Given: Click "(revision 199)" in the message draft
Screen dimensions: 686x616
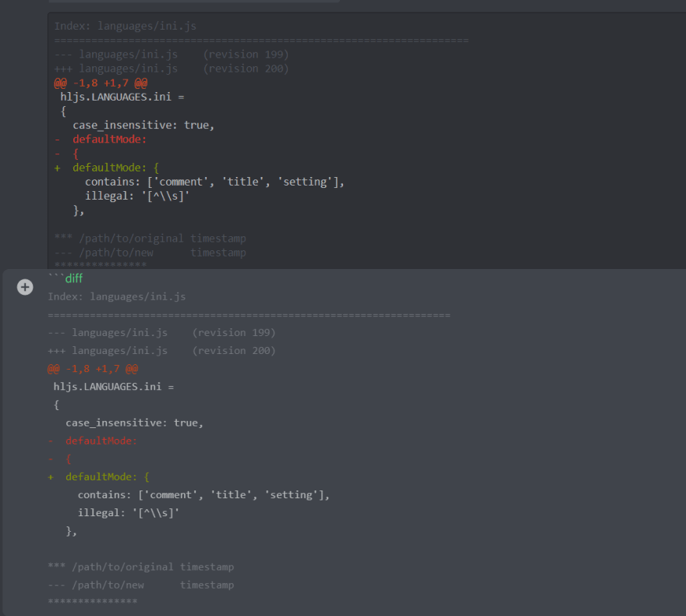Looking at the screenshot, I should point(234,332).
